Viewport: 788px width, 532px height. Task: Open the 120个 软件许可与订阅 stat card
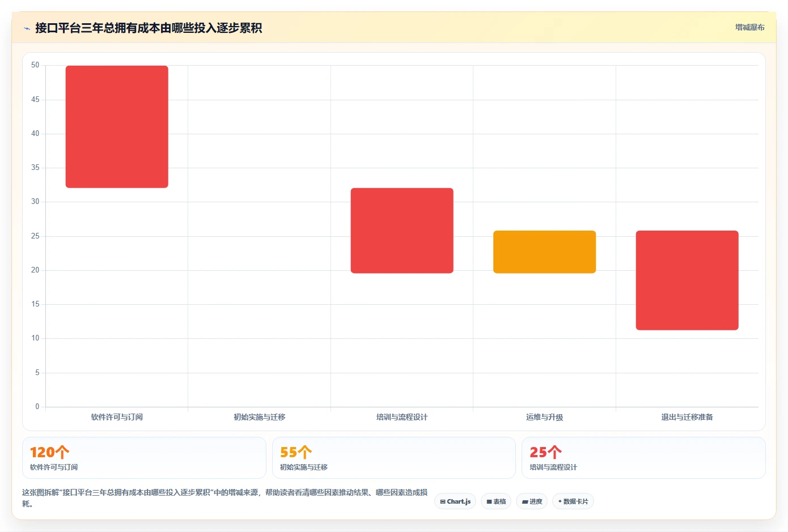point(144,458)
